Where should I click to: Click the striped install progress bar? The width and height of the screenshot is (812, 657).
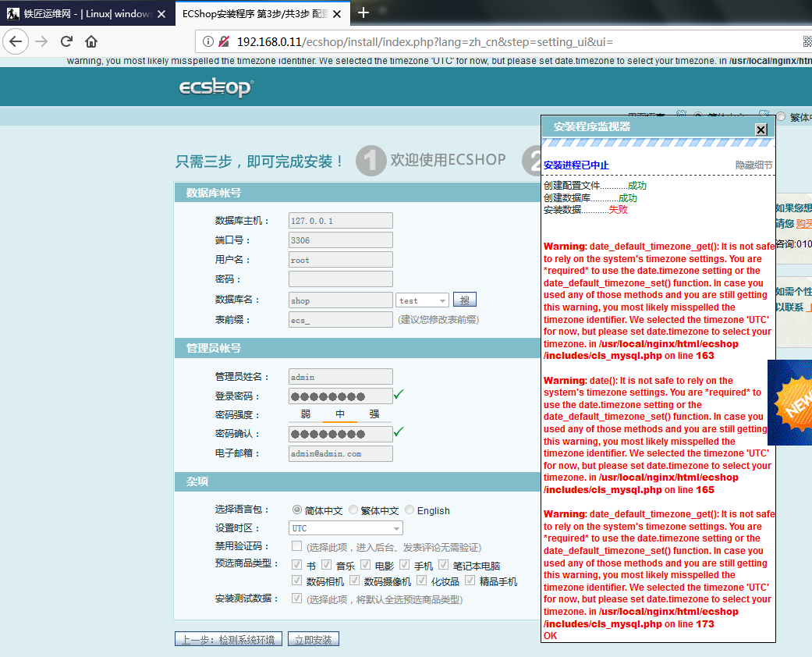tap(658, 143)
